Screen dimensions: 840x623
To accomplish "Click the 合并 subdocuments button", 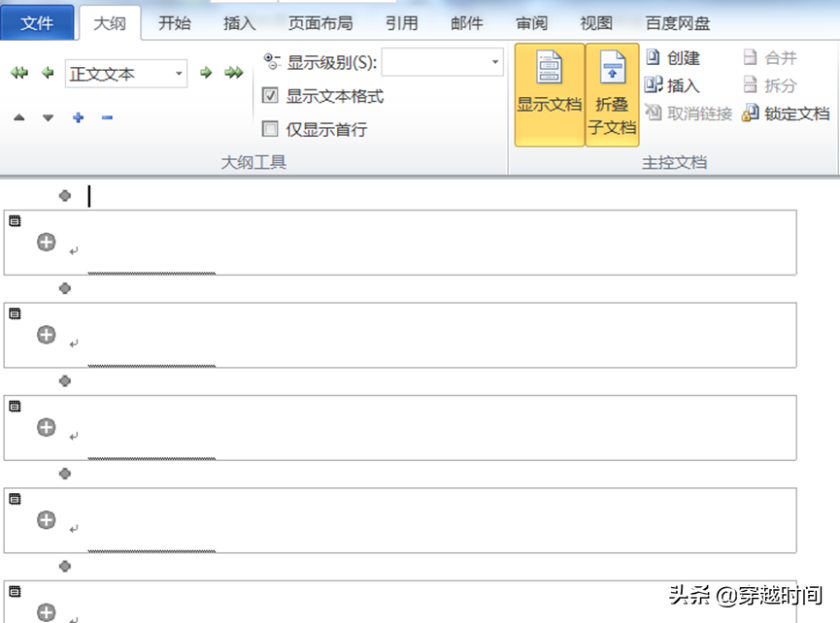I will pyautogui.click(x=770, y=57).
